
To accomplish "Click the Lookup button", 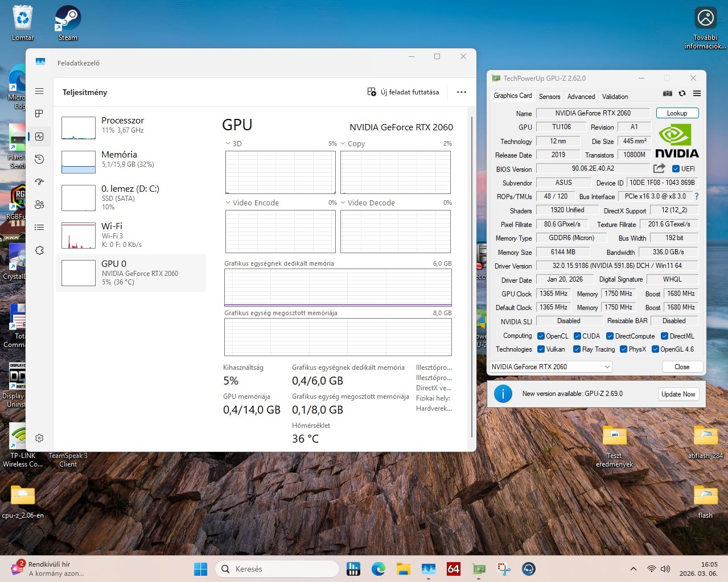I will coord(677,113).
